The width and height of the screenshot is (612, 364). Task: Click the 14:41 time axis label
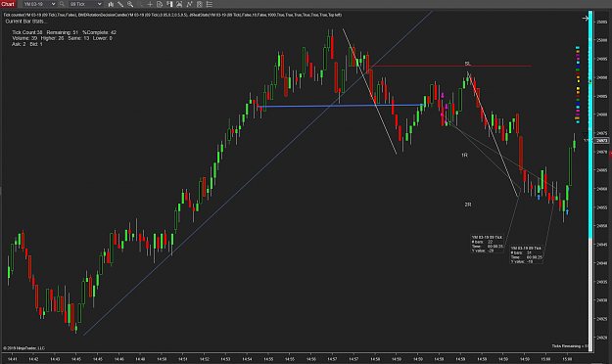[x=12, y=359]
